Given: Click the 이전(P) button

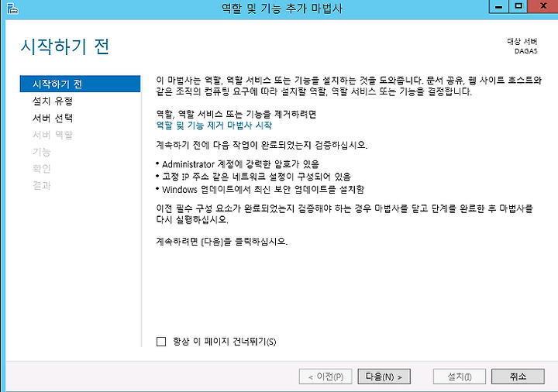Looking at the screenshot, I should coord(325,377).
